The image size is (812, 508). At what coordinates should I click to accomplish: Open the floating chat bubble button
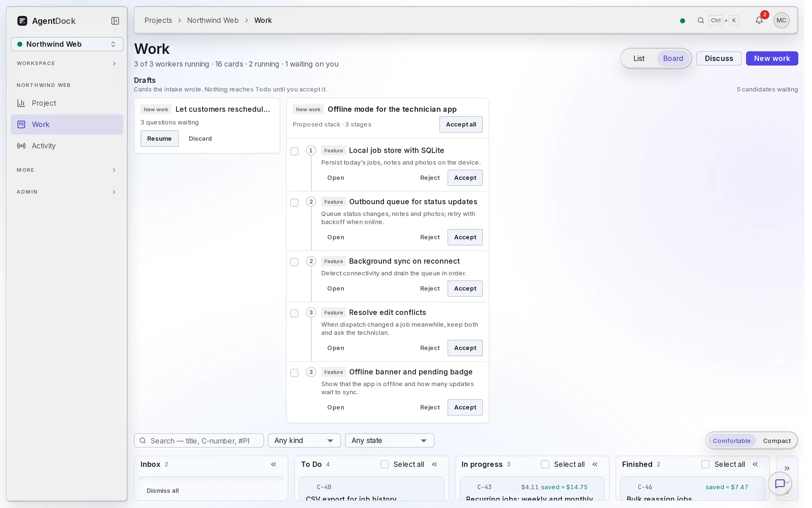tap(780, 484)
